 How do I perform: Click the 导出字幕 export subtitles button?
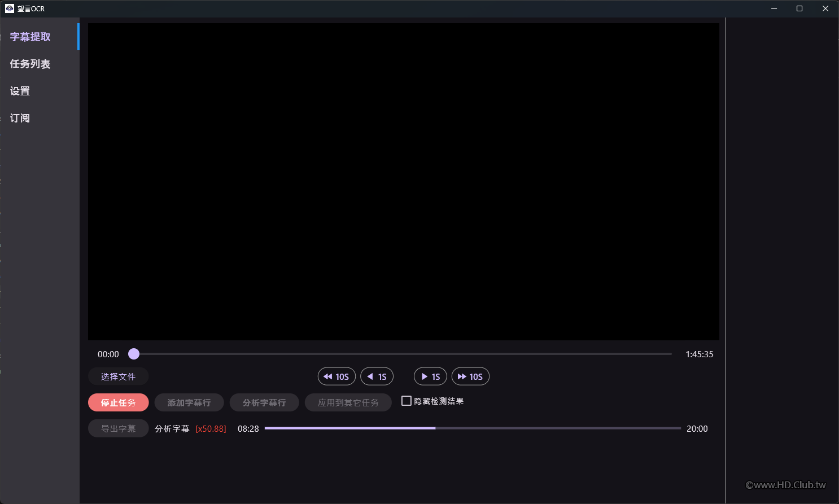[x=118, y=428]
